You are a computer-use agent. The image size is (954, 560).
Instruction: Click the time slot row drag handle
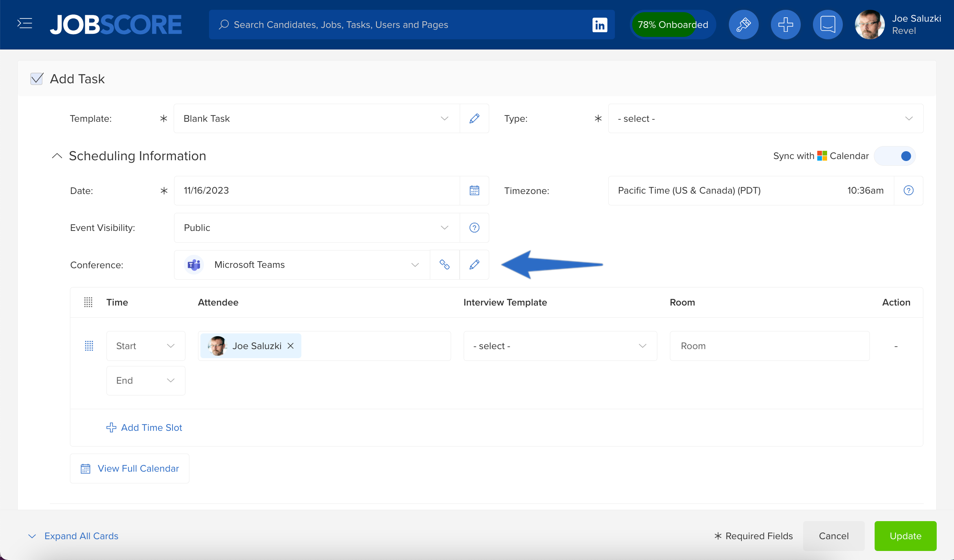[x=89, y=346]
